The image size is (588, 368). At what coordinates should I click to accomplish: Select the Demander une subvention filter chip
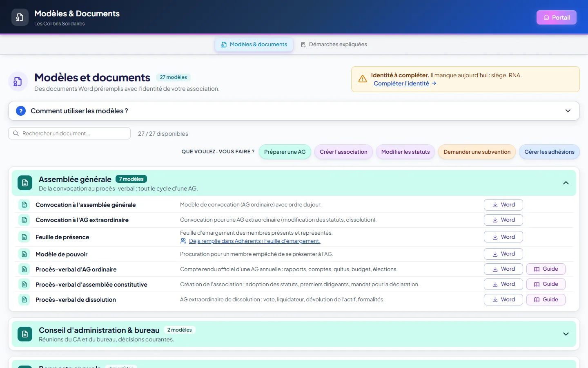tap(477, 152)
